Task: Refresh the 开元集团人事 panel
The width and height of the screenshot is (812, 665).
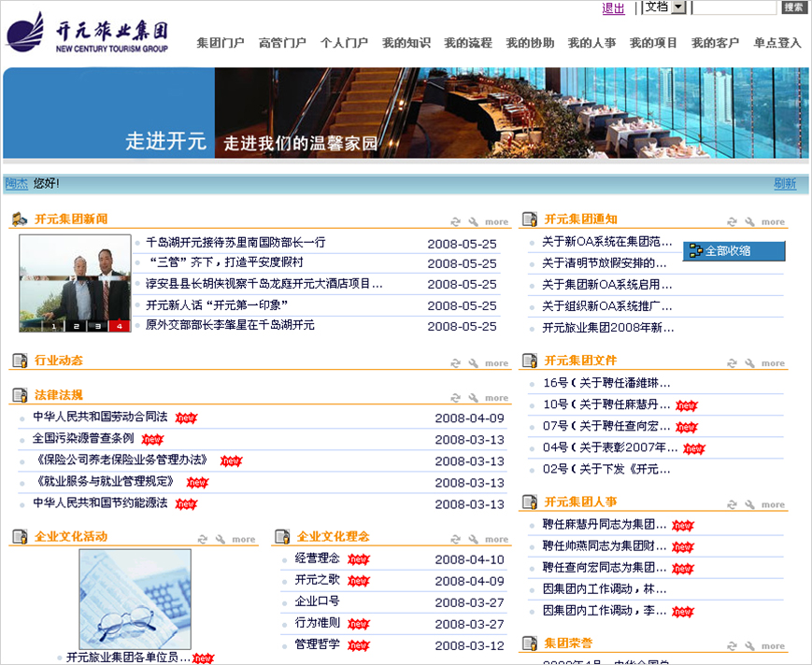Action: [x=732, y=504]
